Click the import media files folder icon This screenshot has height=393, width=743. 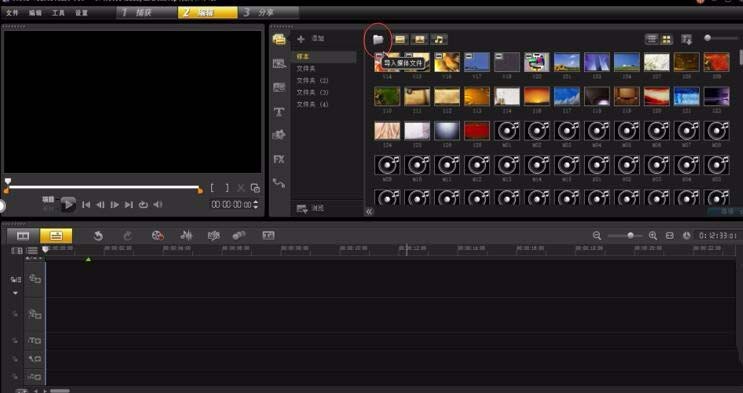click(378, 39)
